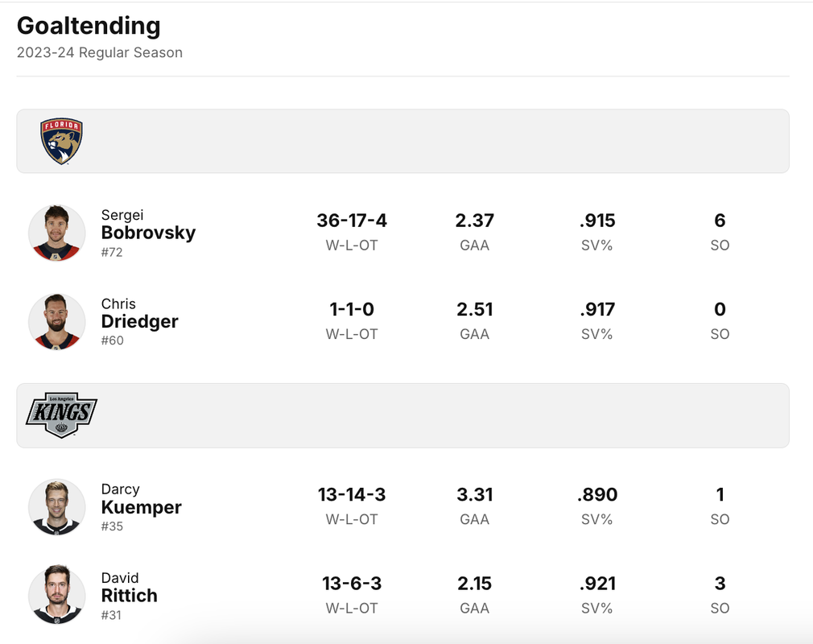Click Driedger's 2.51 GAA value
The height and width of the screenshot is (644, 813).
tap(474, 309)
